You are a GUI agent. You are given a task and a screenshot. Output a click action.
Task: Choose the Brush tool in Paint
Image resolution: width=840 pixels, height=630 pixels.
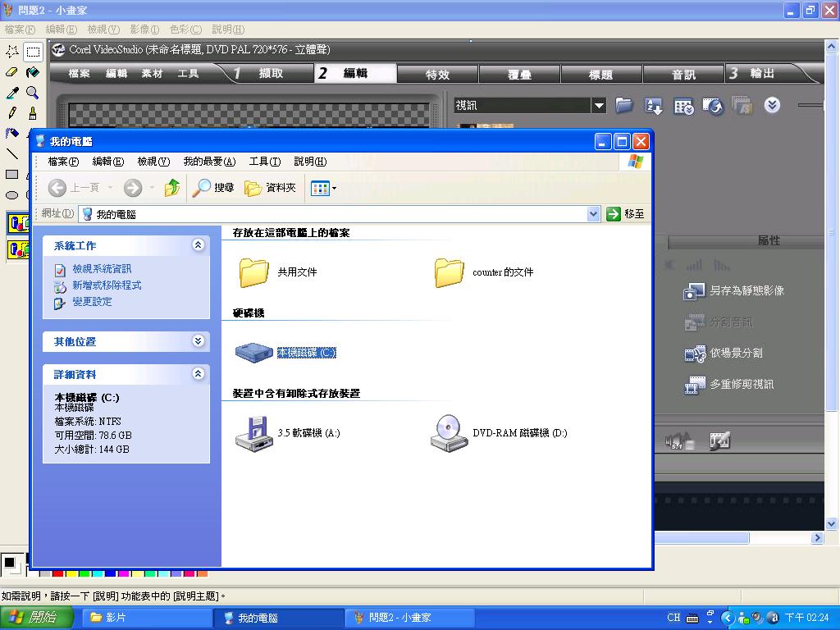[x=33, y=112]
